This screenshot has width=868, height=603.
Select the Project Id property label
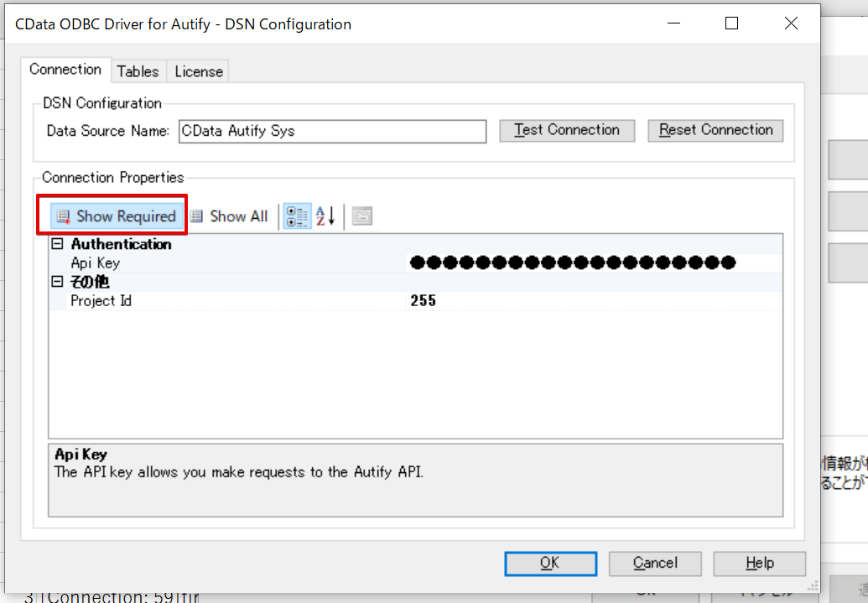coord(101,301)
